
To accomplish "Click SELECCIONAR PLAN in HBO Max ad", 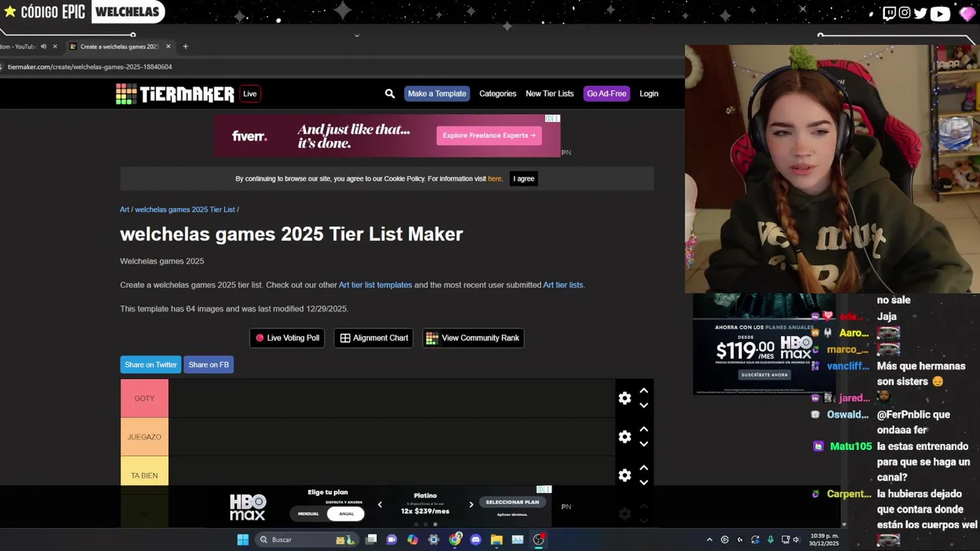I will point(512,502).
